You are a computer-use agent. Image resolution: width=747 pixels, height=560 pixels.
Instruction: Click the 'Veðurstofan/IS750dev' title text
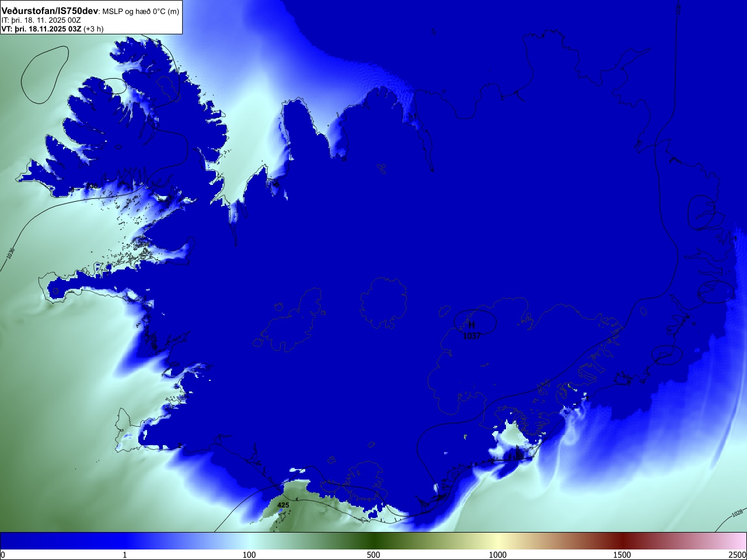[x=50, y=11]
